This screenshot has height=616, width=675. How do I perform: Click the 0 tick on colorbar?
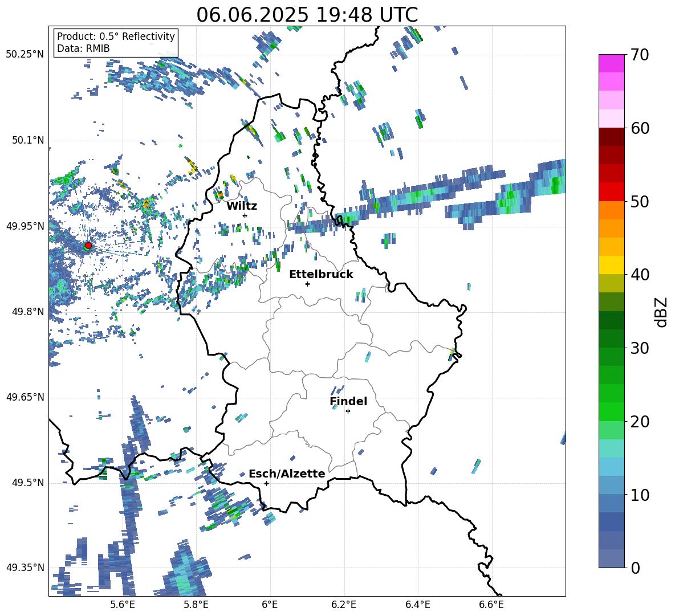pyautogui.click(x=636, y=568)
